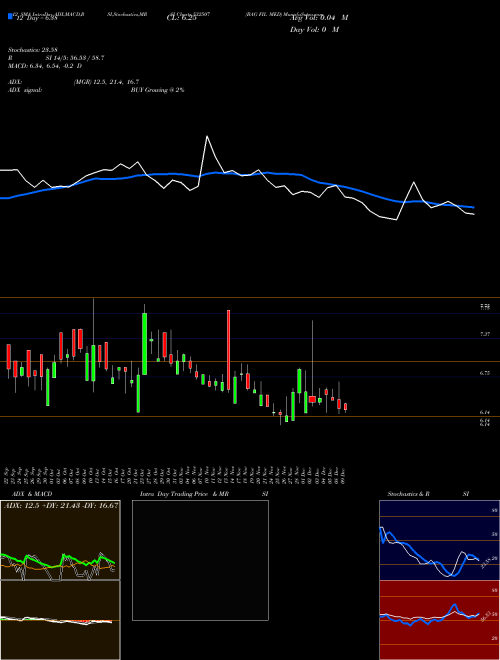
Task: Click inside the empty intraday trading price box
Action: tap(200, 560)
